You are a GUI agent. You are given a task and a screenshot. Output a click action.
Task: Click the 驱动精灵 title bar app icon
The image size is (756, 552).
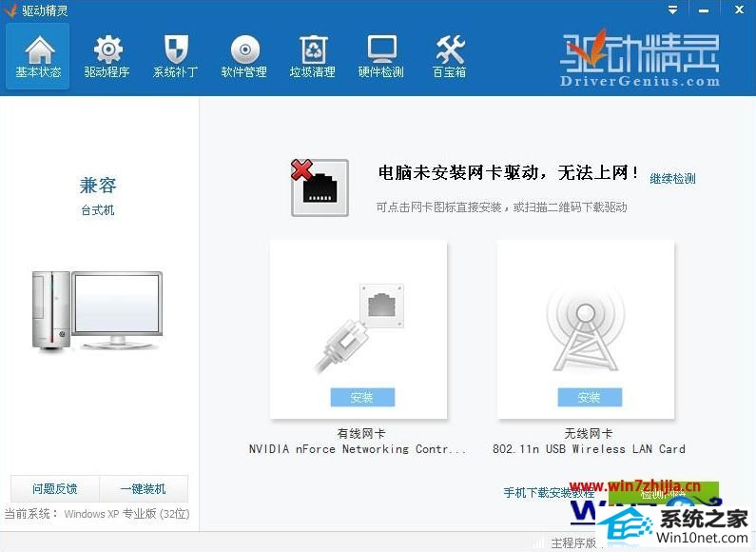[x=10, y=10]
